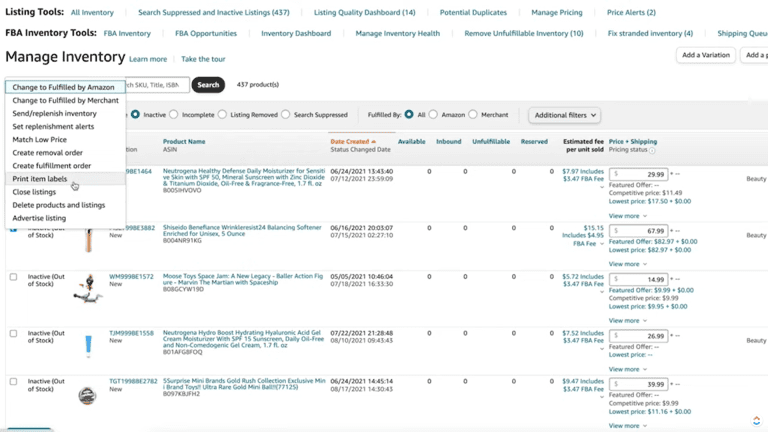768x432 pixels.
Task: Open the Additional filters dropdown
Action: (565, 115)
